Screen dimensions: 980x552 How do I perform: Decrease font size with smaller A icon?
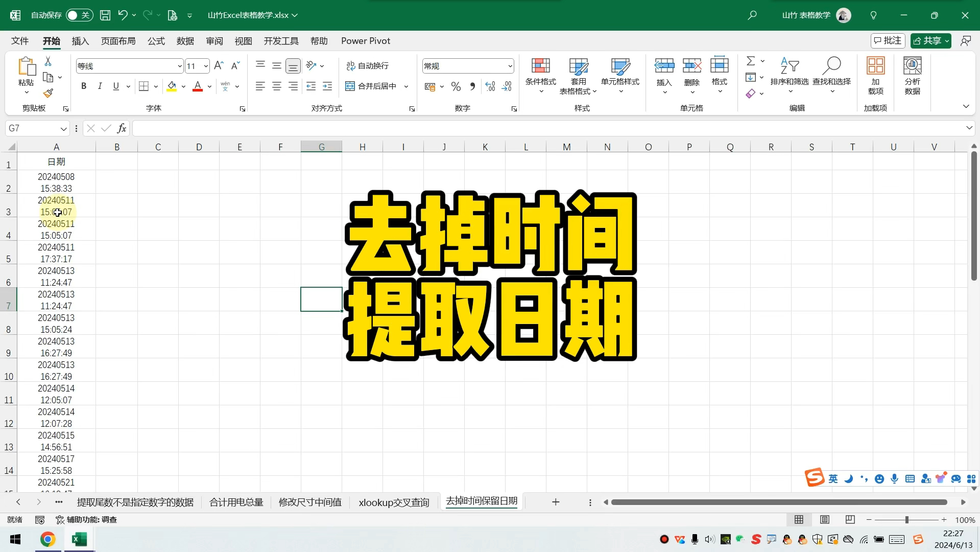click(235, 65)
